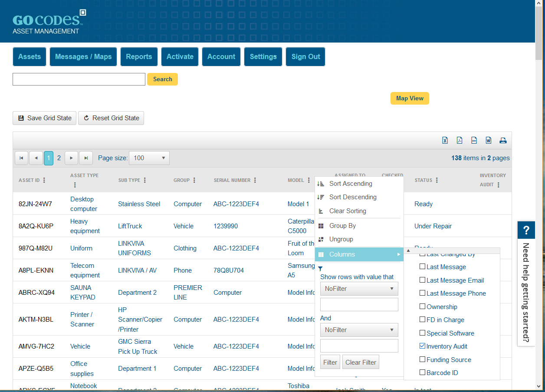Screen dimensions: 545x392
Task: Go to page 2 of the grid
Action: tap(59, 158)
